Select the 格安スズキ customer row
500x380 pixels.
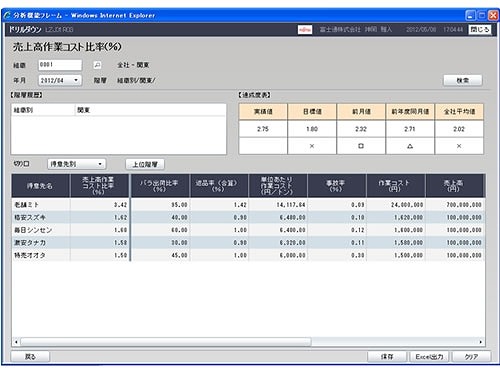[x=248, y=217]
